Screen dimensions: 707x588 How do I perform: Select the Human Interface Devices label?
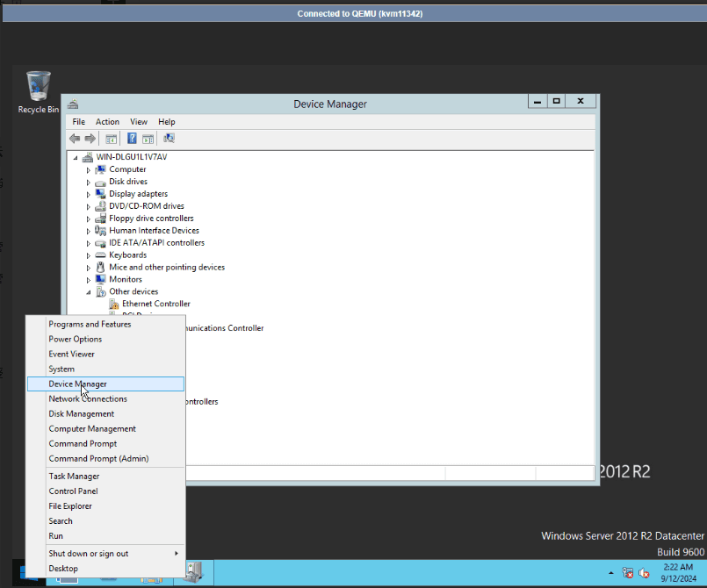[154, 230]
